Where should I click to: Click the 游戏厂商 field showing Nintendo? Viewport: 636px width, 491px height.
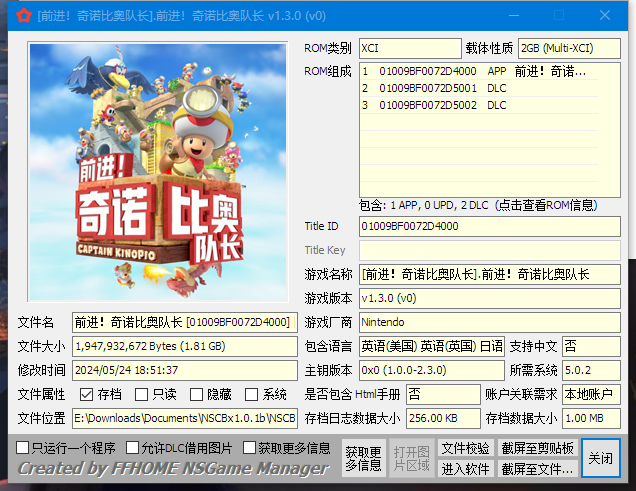490,322
